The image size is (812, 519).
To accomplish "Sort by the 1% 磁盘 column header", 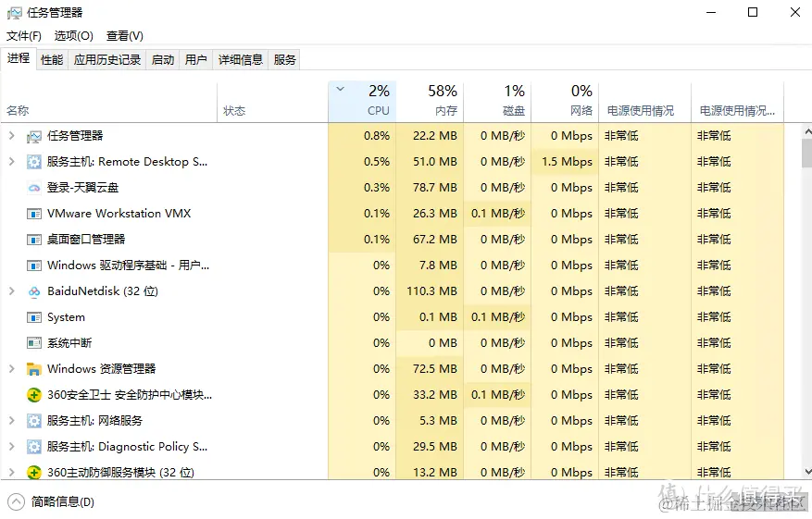I will [x=497, y=102].
